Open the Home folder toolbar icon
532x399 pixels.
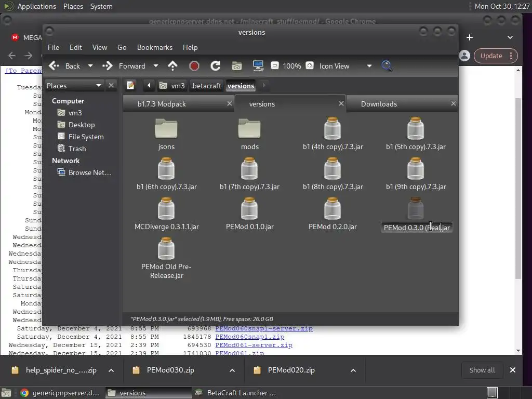[237, 66]
